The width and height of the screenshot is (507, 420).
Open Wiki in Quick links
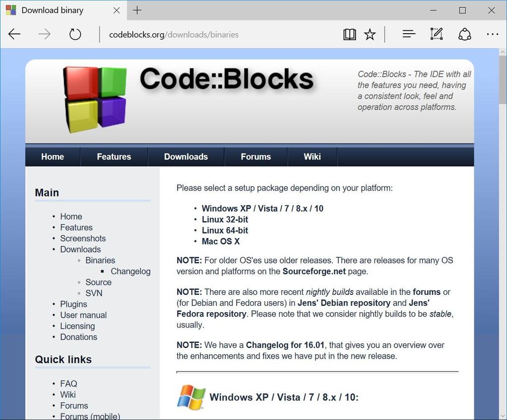pyautogui.click(x=68, y=395)
